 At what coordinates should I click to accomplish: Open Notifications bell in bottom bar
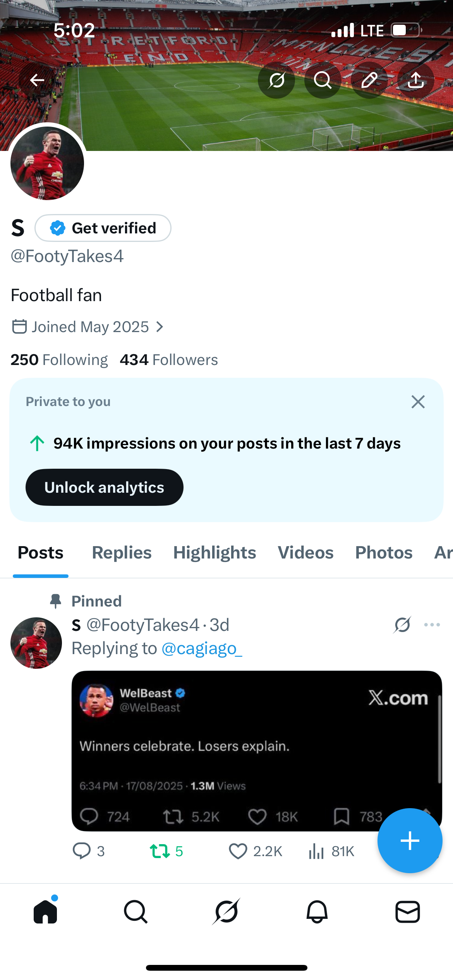[317, 911]
